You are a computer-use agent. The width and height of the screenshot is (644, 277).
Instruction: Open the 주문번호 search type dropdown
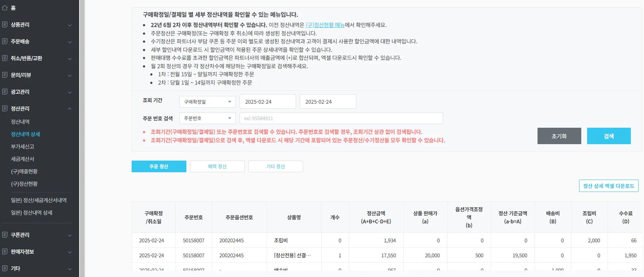207,118
